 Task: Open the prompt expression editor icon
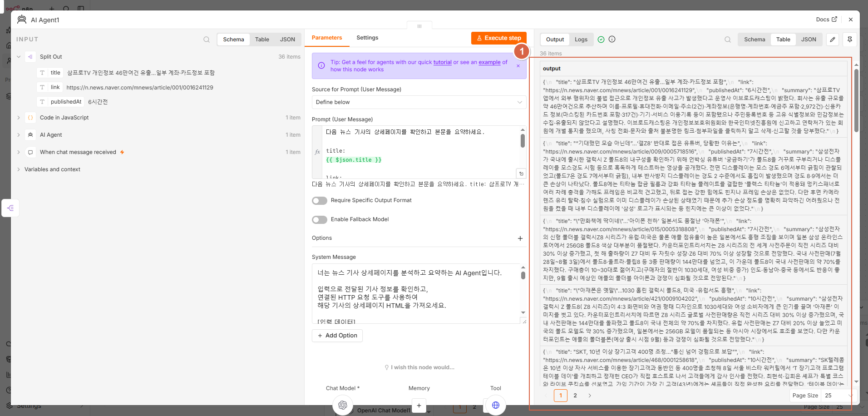click(x=521, y=173)
